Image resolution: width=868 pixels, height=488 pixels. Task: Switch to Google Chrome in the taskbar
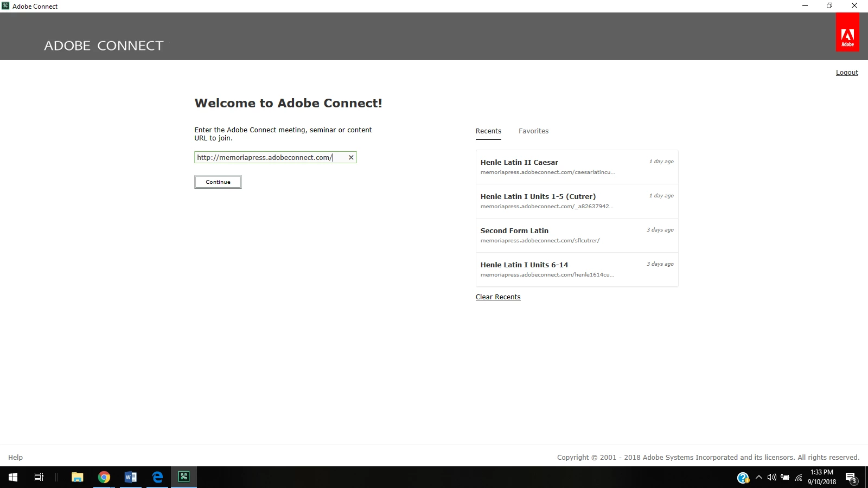click(104, 477)
